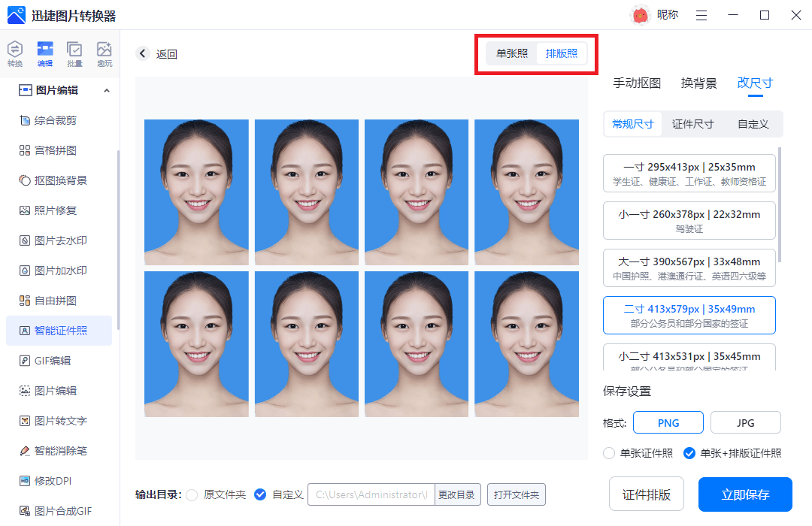Click the 证件排版 button

tap(647, 494)
